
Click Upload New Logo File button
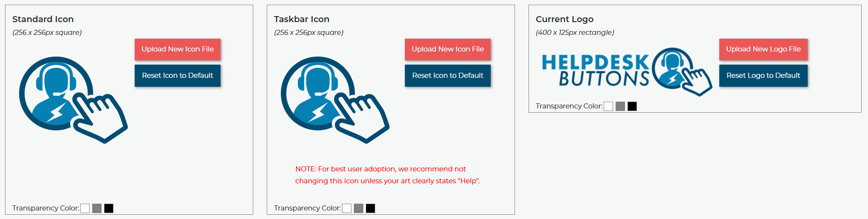tap(763, 49)
